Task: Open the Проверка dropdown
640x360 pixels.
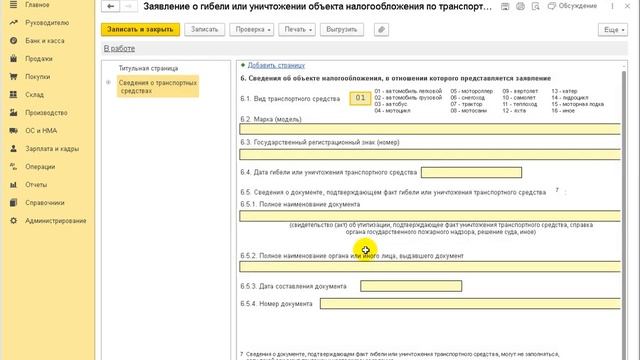Action: point(252,29)
